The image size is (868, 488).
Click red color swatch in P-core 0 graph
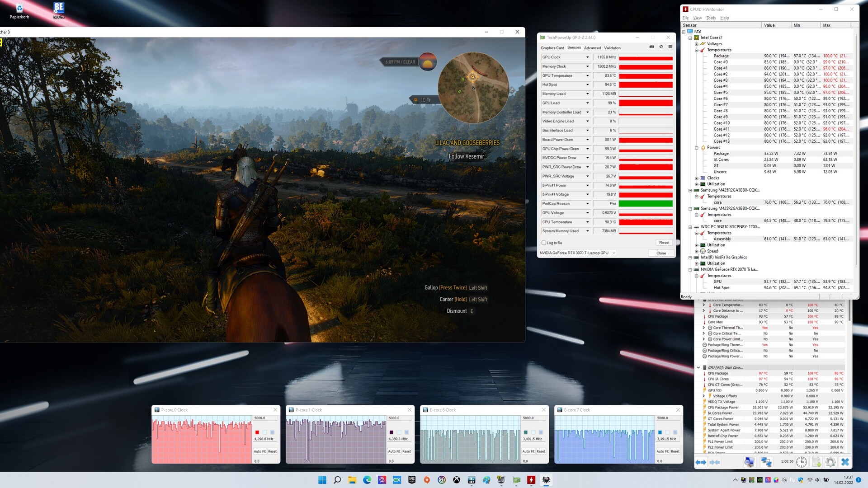click(x=257, y=432)
